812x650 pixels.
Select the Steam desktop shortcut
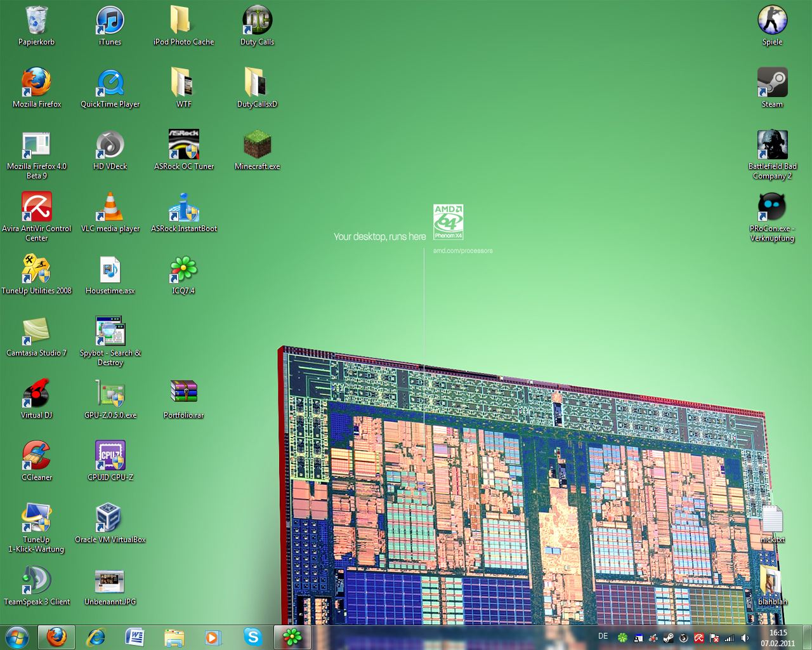[772, 89]
